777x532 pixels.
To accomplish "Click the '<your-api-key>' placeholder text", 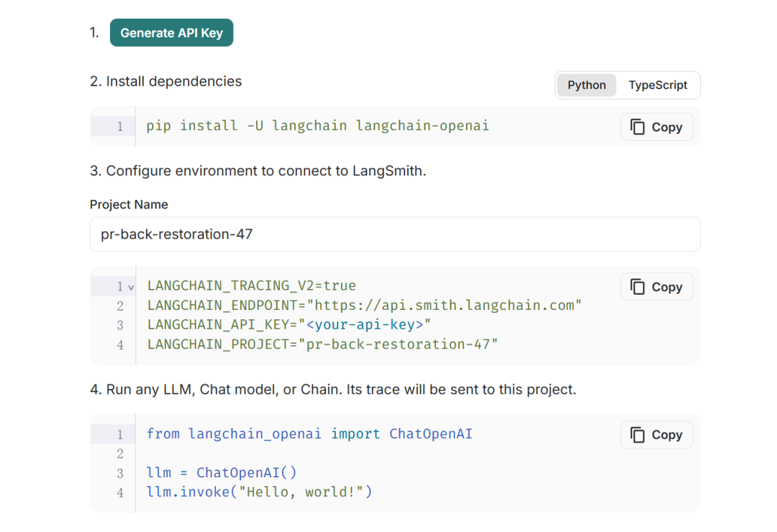I will click(365, 324).
